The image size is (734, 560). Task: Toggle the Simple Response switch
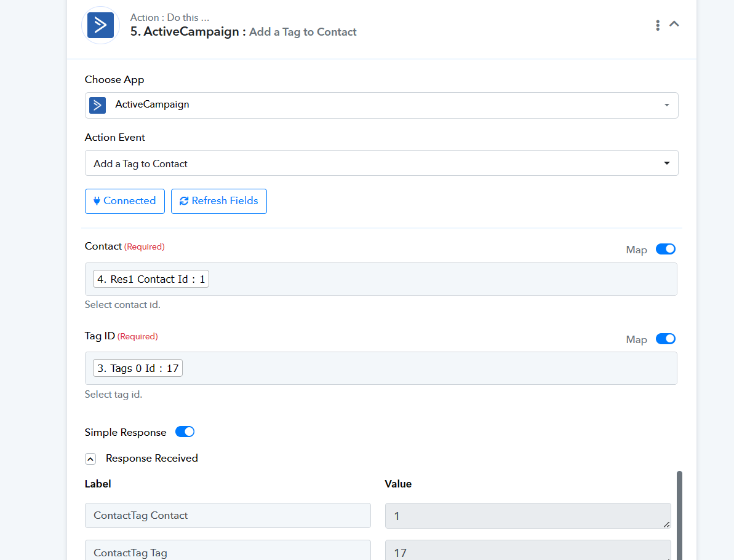click(x=185, y=432)
